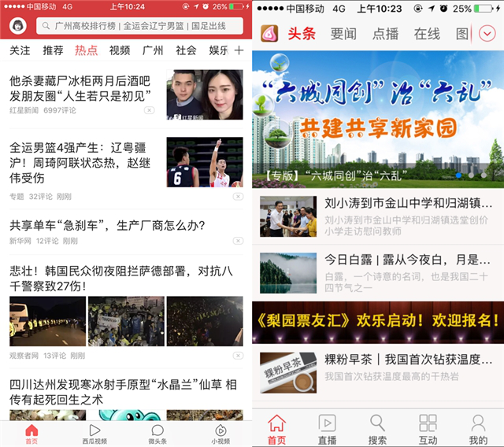Tap the 直播 play icon
Screen dimensions: 504x447
pyautogui.click(x=327, y=429)
